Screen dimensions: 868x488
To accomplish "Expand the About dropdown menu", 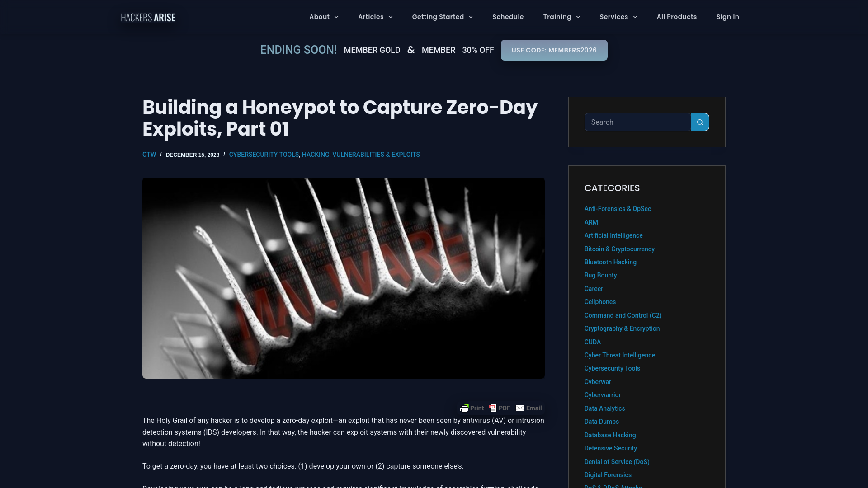I will click(323, 17).
